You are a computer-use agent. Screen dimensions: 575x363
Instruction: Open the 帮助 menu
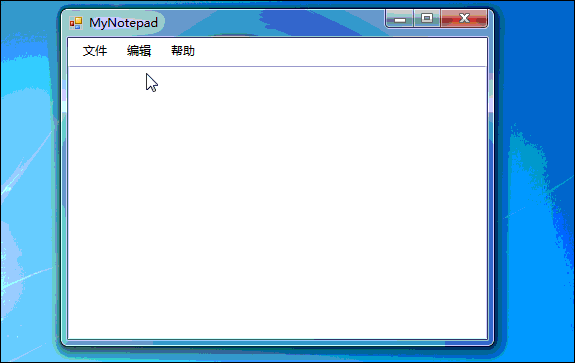tap(183, 51)
